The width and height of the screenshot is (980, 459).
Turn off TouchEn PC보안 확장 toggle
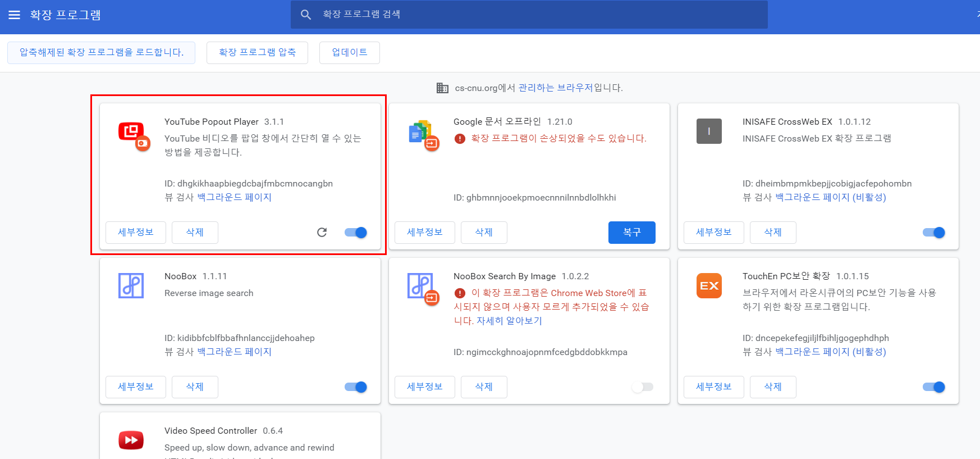(x=934, y=387)
